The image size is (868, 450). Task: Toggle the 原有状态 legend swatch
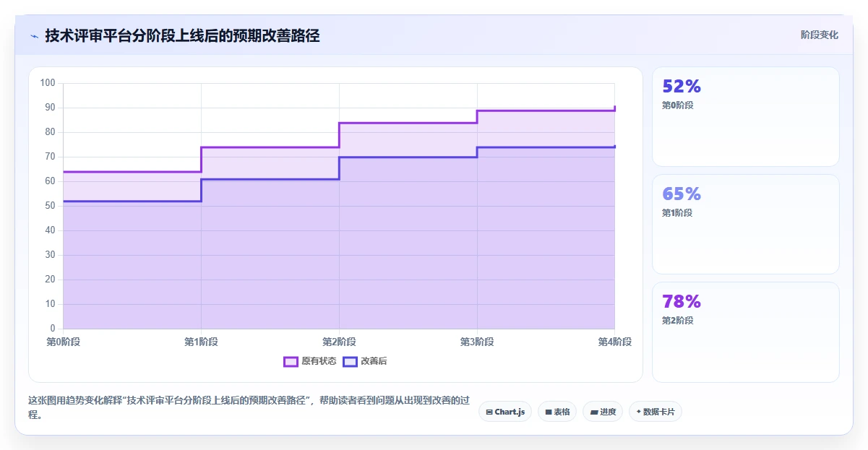coord(291,361)
